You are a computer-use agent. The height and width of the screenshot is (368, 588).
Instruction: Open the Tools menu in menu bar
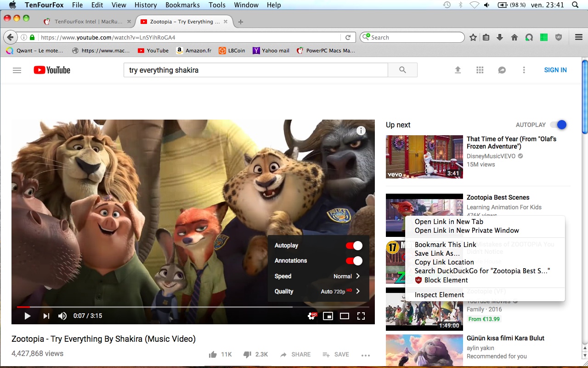tap(217, 5)
